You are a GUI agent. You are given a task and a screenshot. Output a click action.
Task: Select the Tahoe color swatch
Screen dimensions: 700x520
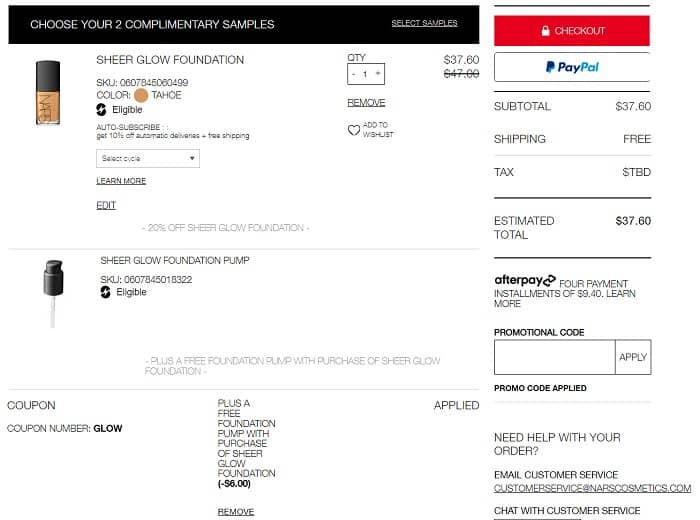140,96
